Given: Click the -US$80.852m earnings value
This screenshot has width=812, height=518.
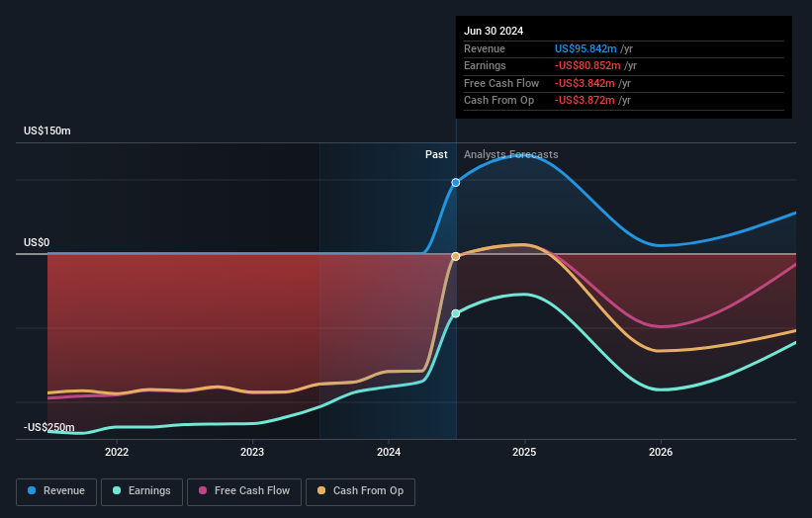Looking at the screenshot, I should pyautogui.click(x=587, y=65).
